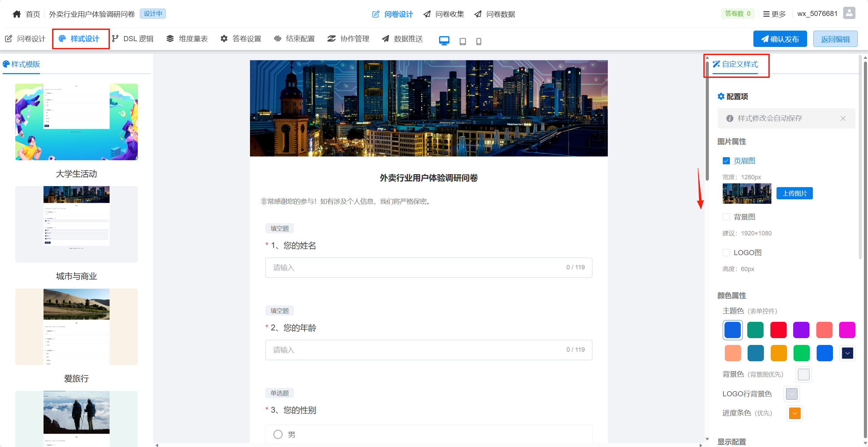Switch to desktop preview icon

point(444,41)
